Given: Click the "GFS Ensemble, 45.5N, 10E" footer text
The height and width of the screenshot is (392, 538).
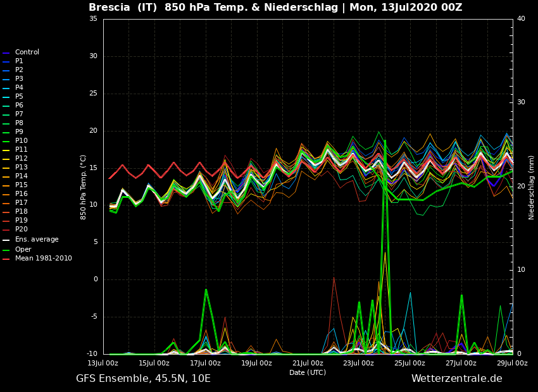Looking at the screenshot, I should (x=143, y=379).
